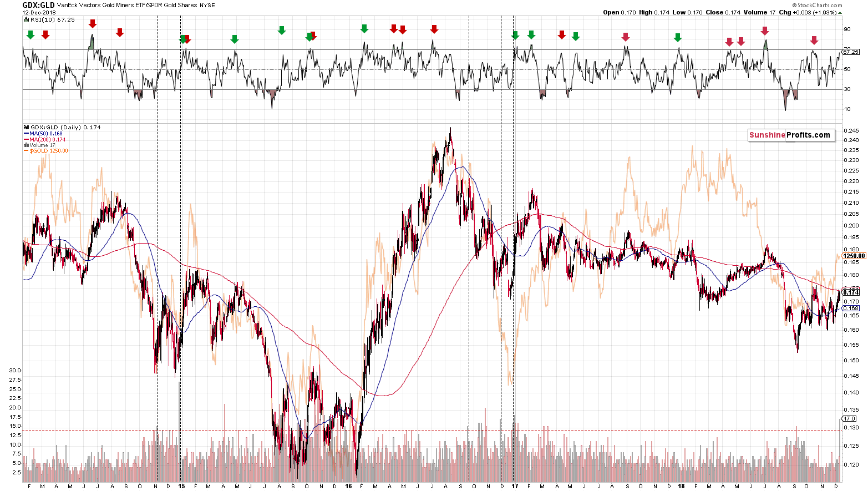This screenshot has width=868, height=491.
Task: Click the 0.200 price axis label
Action: (x=851, y=226)
